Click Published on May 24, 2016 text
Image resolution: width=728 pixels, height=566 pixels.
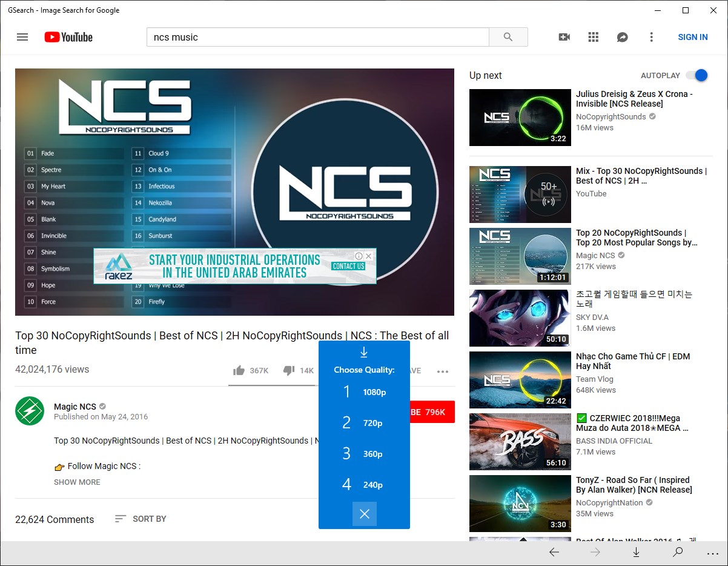click(101, 417)
